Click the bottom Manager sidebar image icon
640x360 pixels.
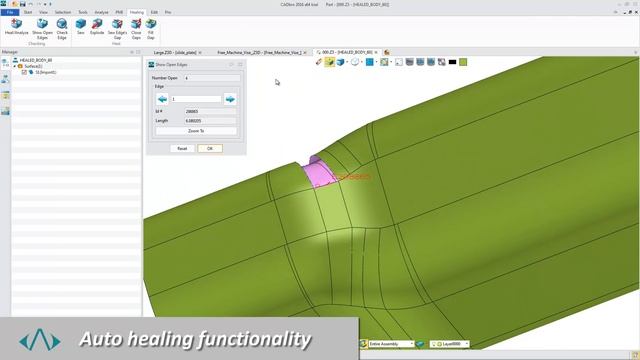[x=5, y=111]
